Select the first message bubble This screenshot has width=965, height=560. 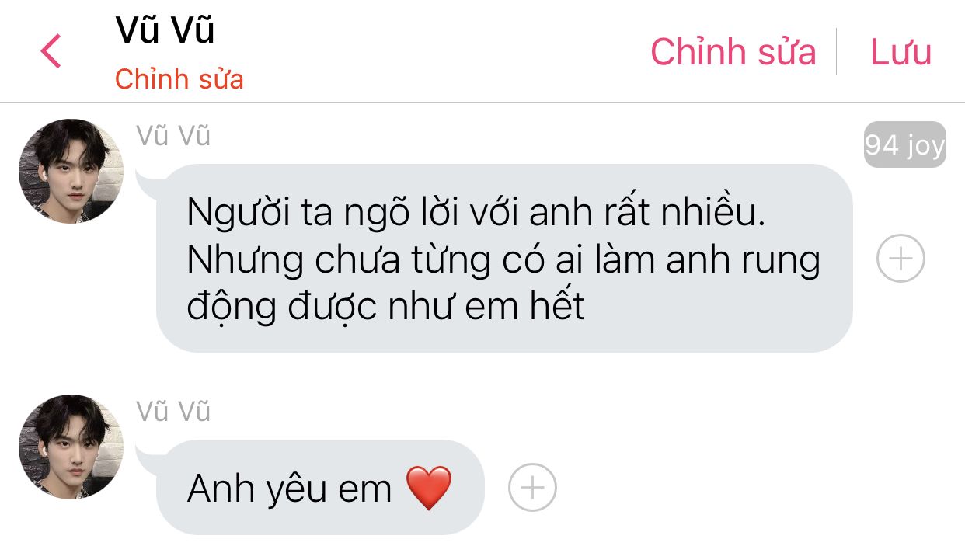tap(504, 258)
